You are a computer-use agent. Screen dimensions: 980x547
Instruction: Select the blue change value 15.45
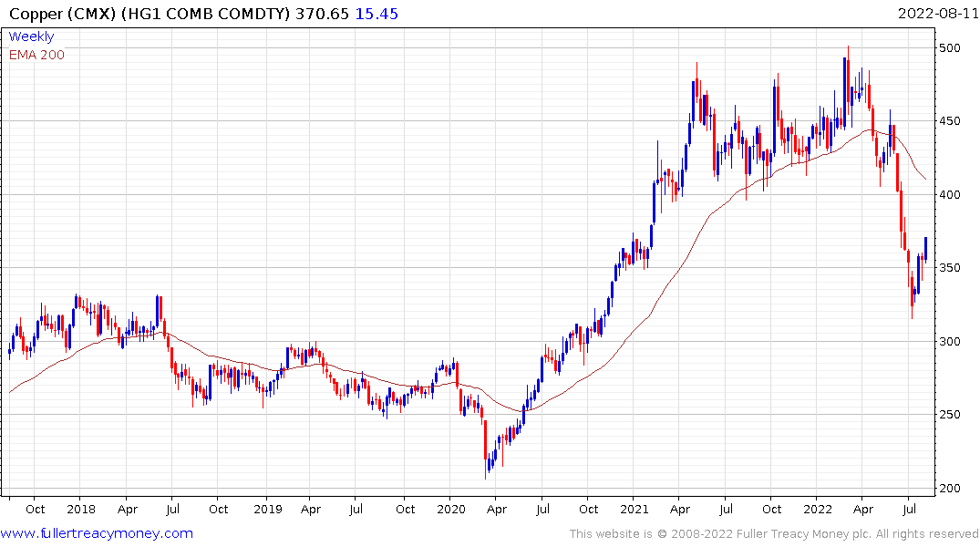click(x=377, y=14)
